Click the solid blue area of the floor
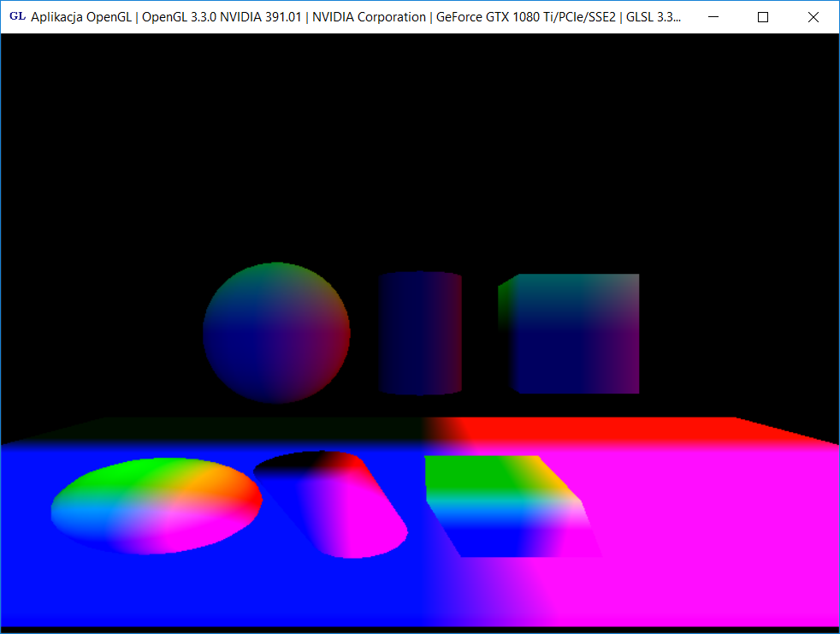 point(214,590)
